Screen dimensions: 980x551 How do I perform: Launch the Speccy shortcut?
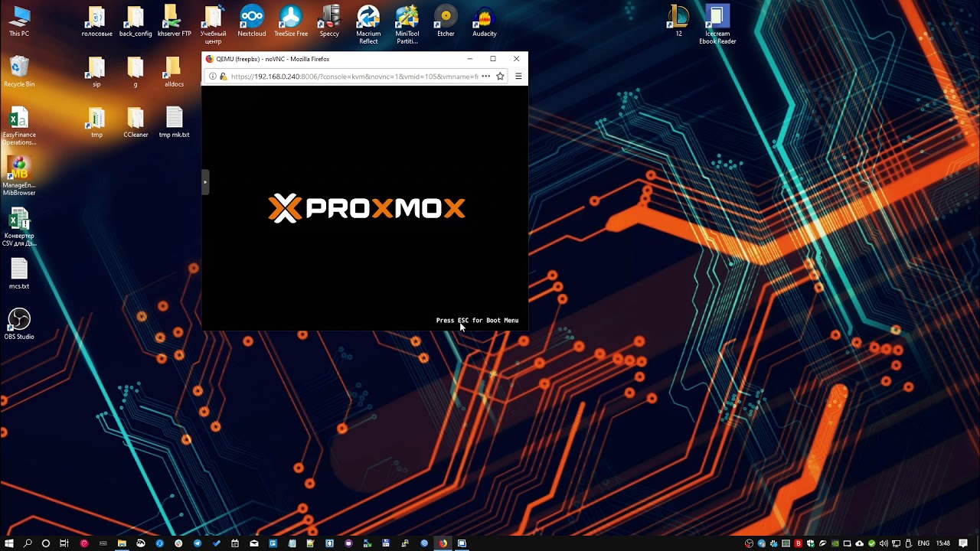(x=329, y=22)
